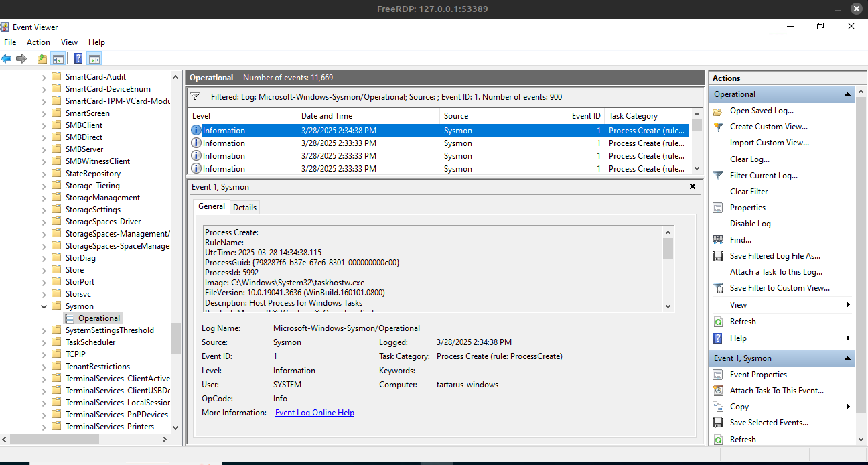Open the Event Log Online Help link
This screenshot has width=868, height=465.
[314, 413]
